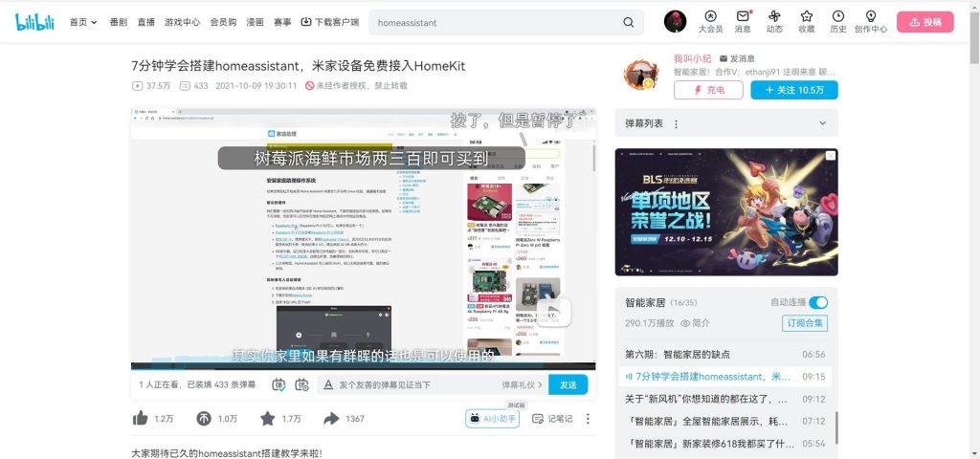Click 发消息 to message uploader
Image resolution: width=980 pixels, height=459 pixels.
[737, 58]
